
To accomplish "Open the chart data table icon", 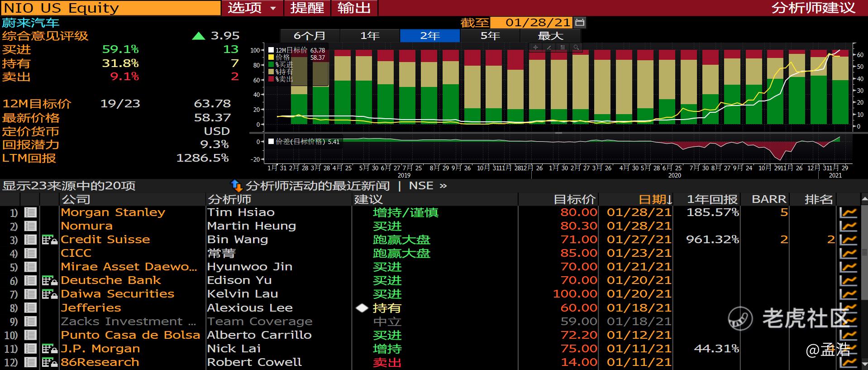I will pyautogui.click(x=563, y=47).
